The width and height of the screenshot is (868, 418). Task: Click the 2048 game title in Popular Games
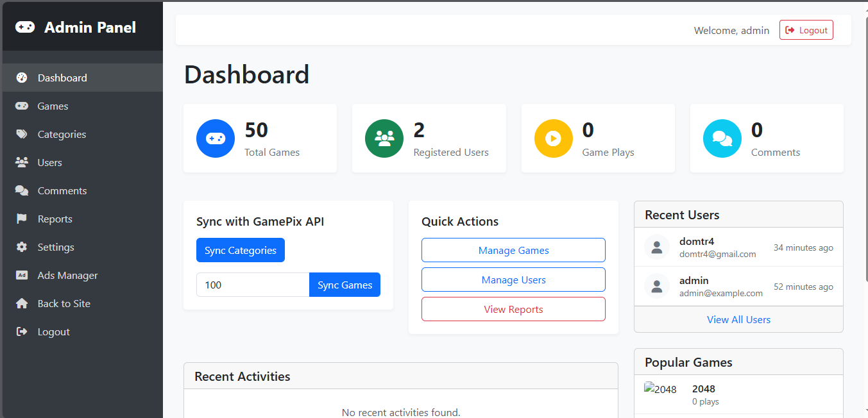click(x=704, y=389)
